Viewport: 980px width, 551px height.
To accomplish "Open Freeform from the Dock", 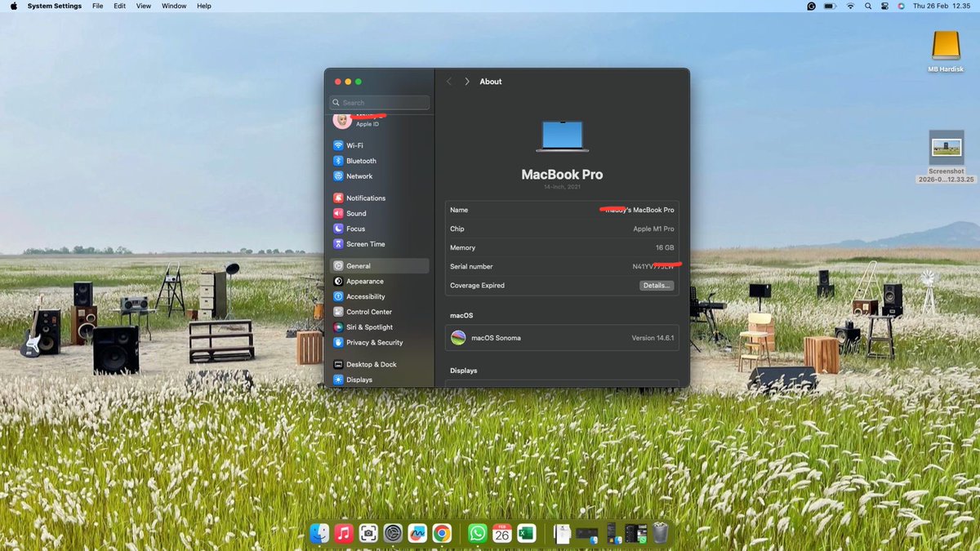I will [x=417, y=533].
